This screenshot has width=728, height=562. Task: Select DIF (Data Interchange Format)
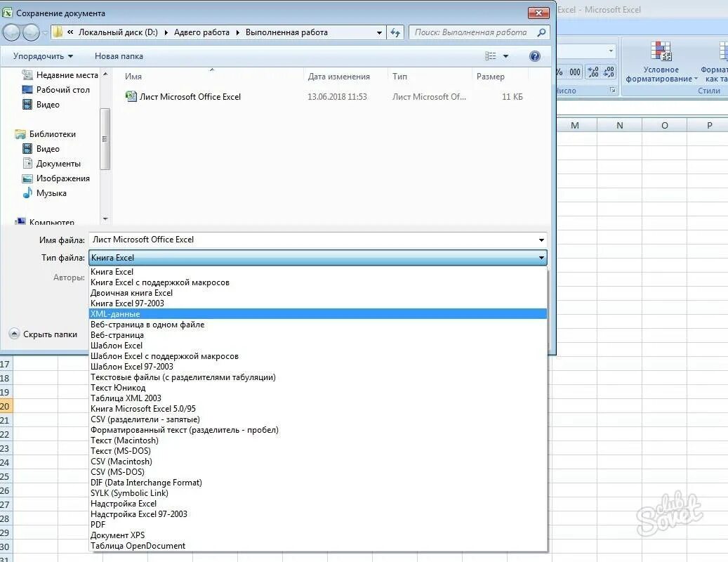coord(318,483)
